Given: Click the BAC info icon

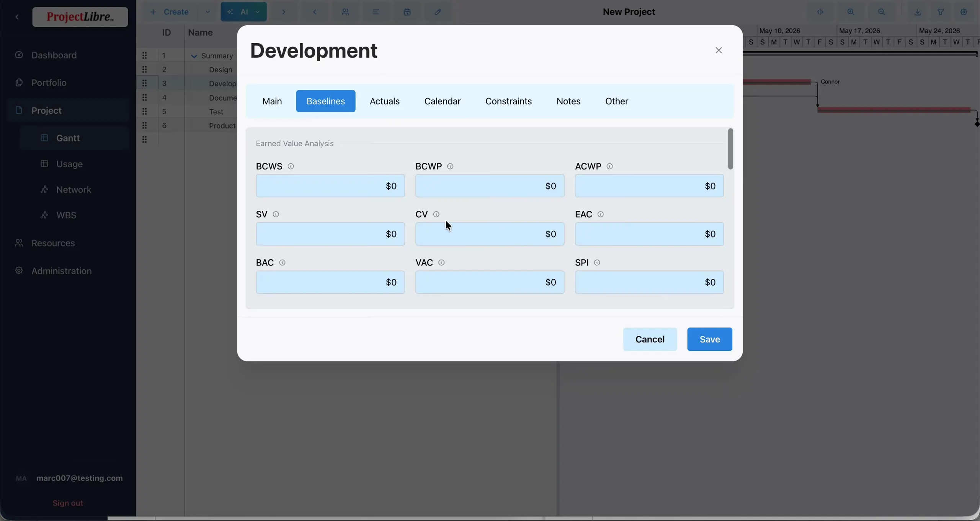Looking at the screenshot, I should (x=282, y=262).
